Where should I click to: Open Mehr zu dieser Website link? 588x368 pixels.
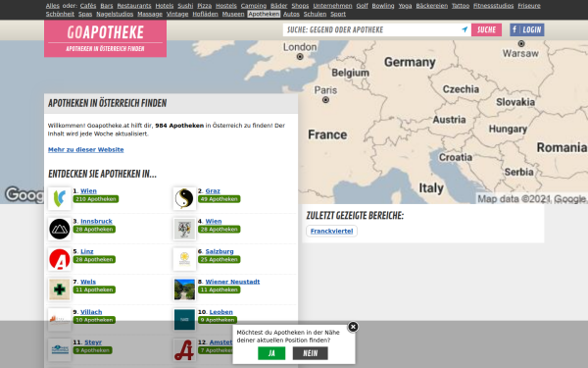(x=86, y=149)
